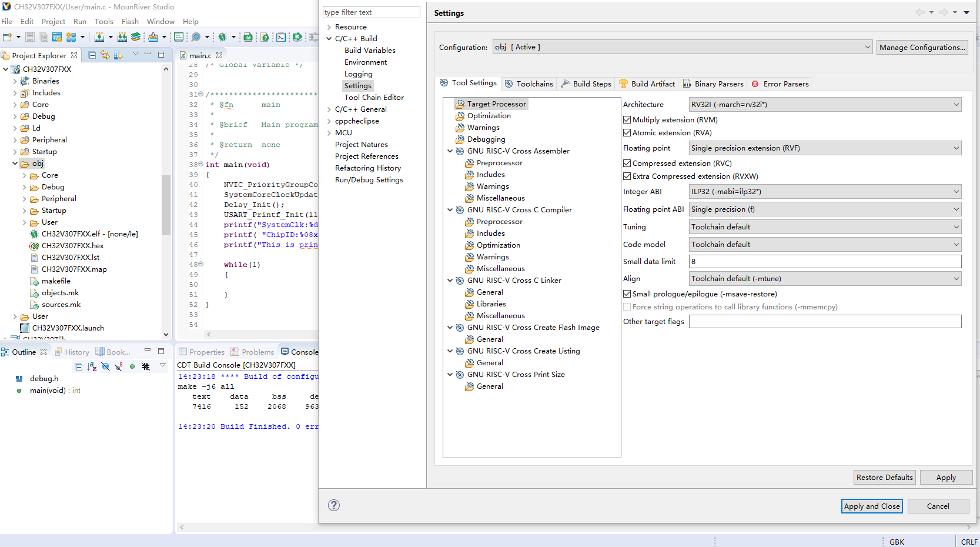
Task: Click the Restore Defaults button
Action: (884, 478)
